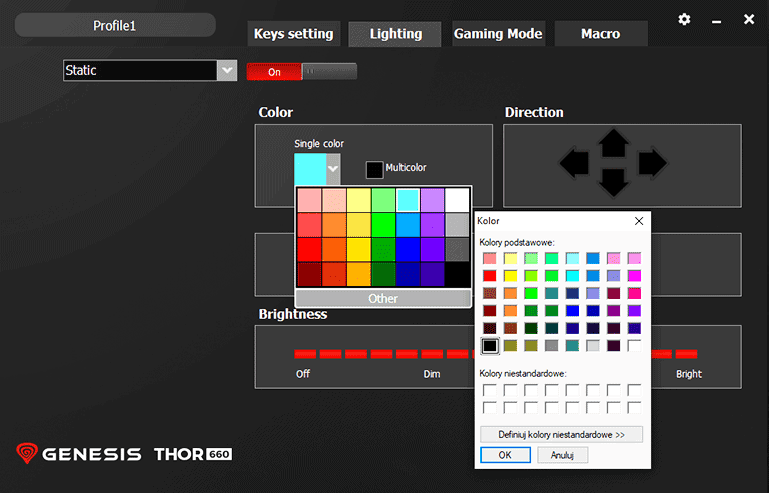Set brightness to the first red segment

(x=305, y=354)
